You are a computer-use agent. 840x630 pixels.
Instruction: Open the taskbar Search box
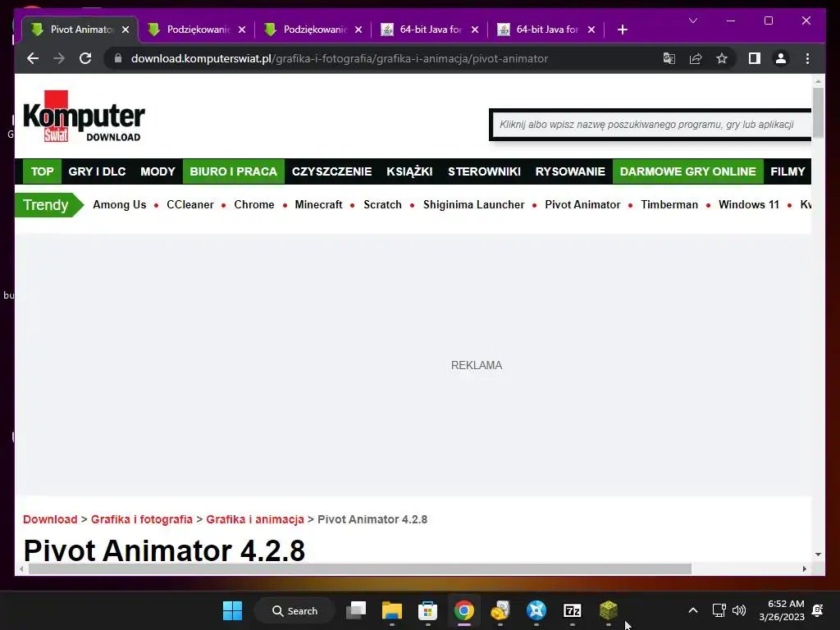point(294,610)
